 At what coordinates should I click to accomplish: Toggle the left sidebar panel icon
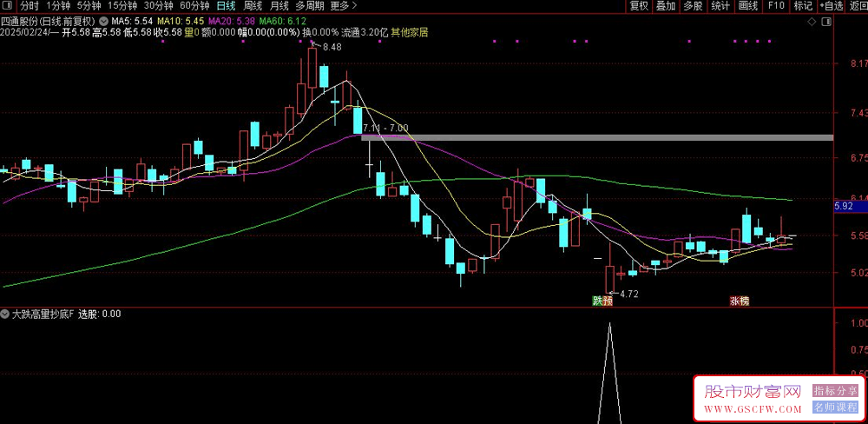[8, 6]
